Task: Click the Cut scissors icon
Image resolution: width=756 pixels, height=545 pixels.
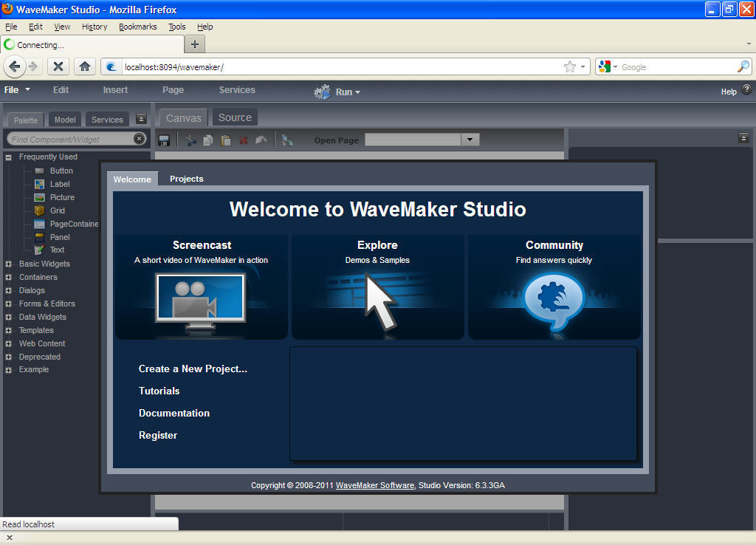Action: pyautogui.click(x=191, y=140)
